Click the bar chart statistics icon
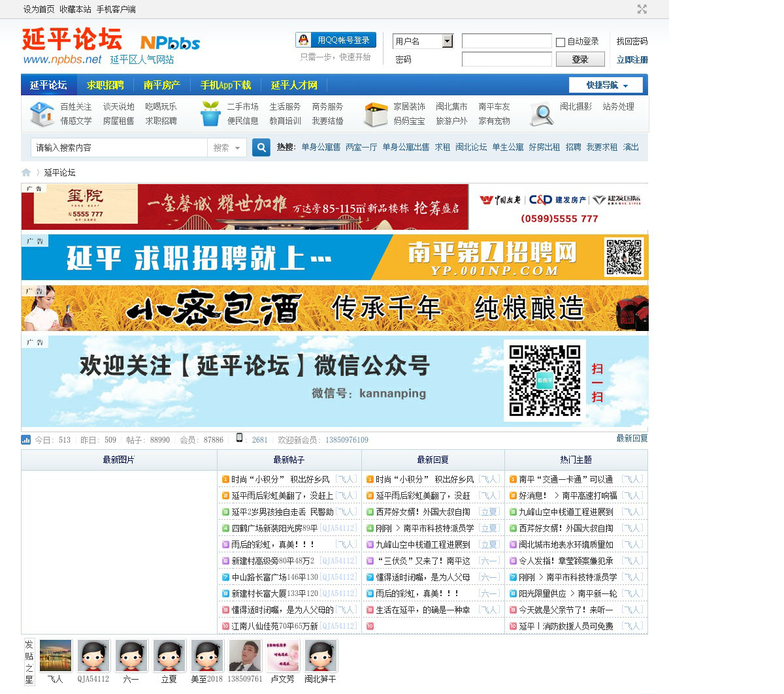This screenshot has height=694, width=784. tap(26, 440)
